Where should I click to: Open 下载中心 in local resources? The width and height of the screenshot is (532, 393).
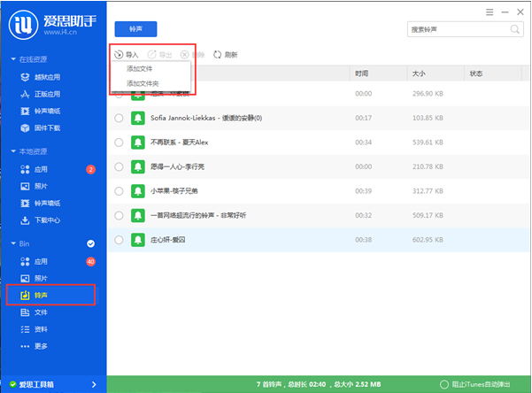(46, 220)
